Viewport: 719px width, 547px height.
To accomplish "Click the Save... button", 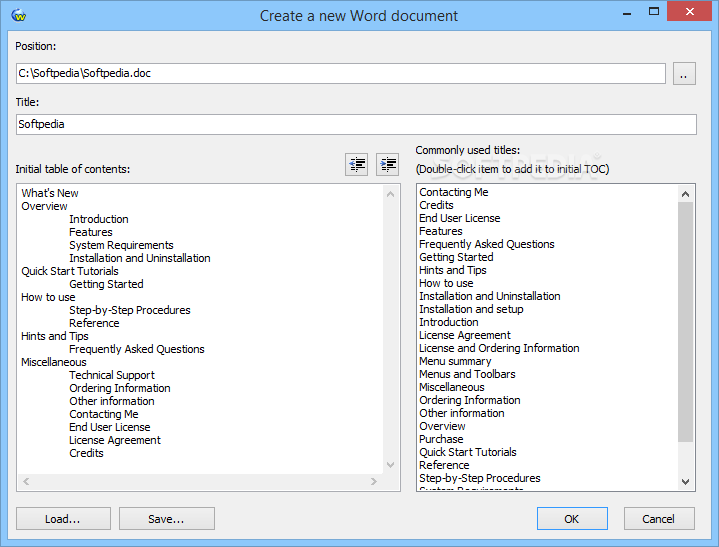I will pyautogui.click(x=166, y=519).
